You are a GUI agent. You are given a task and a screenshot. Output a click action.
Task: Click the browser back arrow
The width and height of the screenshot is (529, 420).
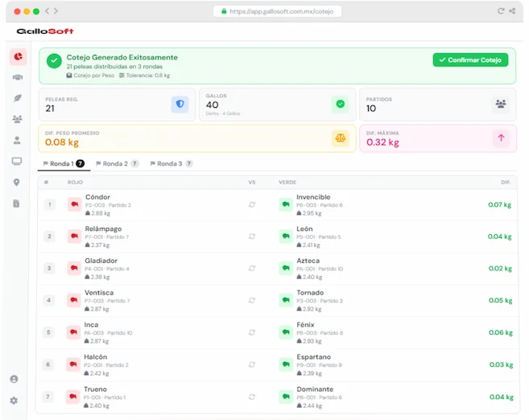pos(48,11)
